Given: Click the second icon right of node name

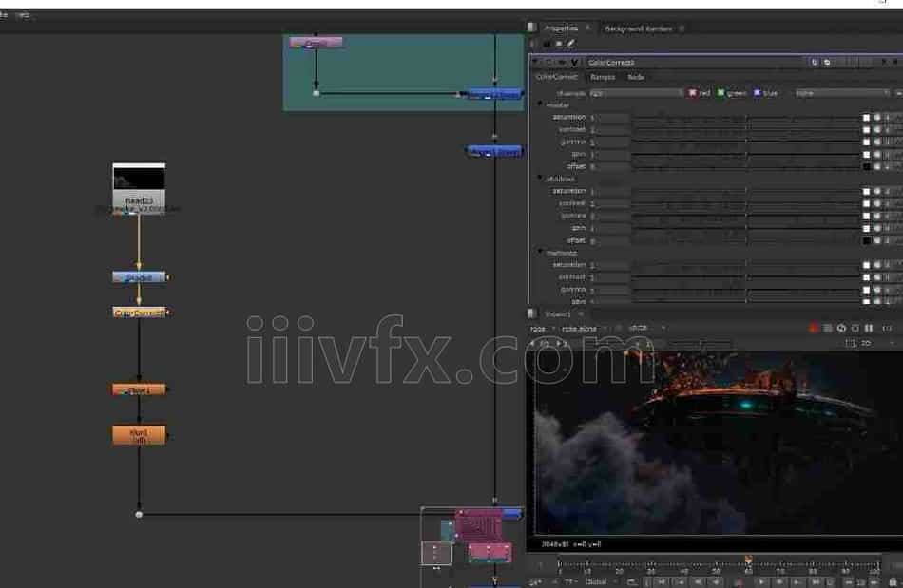Looking at the screenshot, I should tap(827, 62).
